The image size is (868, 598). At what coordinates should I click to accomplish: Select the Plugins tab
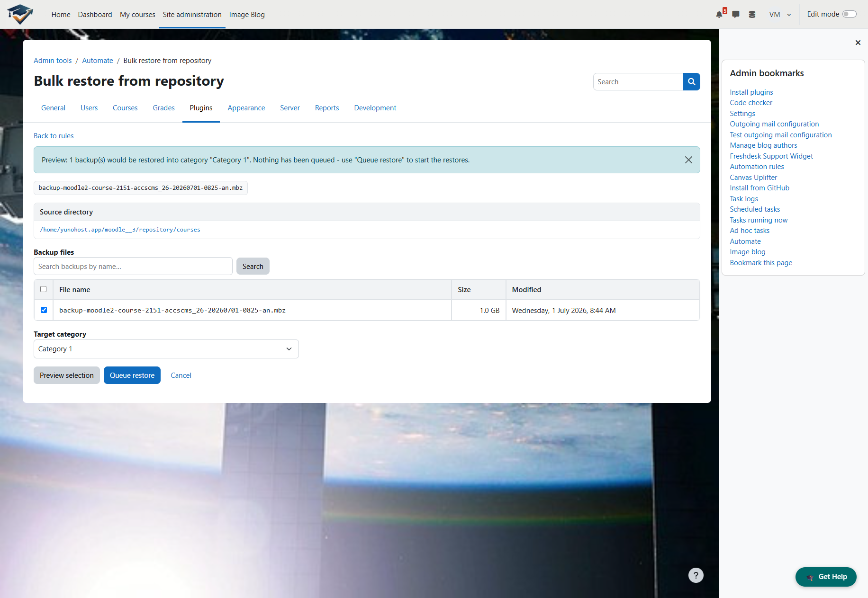[x=201, y=108]
